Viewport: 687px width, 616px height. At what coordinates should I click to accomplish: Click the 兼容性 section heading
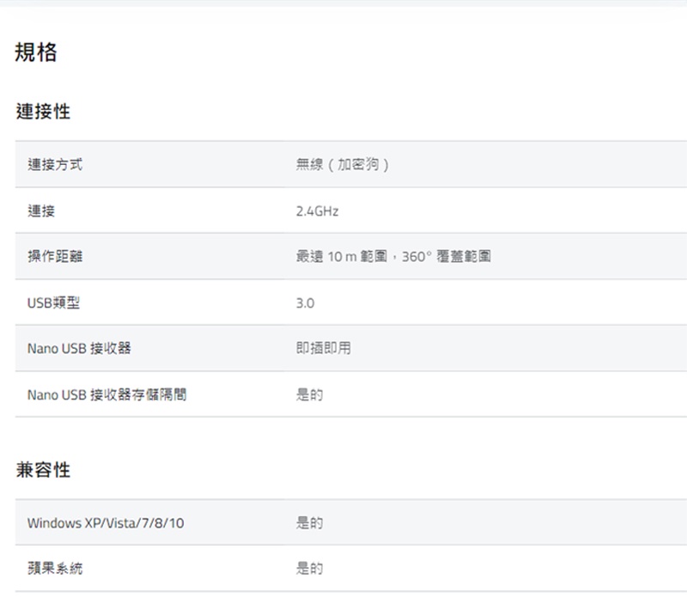click(43, 470)
